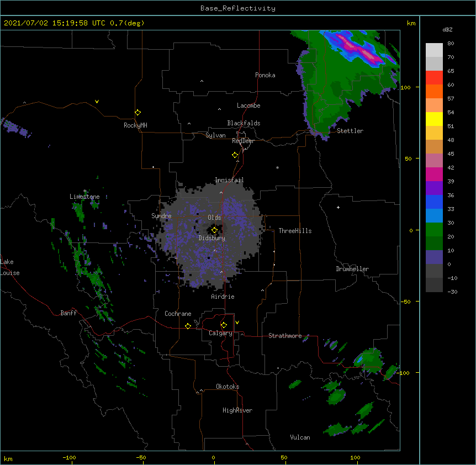
Task: Click the radar site diamond between Olds and Didsbury
Action: point(214,230)
